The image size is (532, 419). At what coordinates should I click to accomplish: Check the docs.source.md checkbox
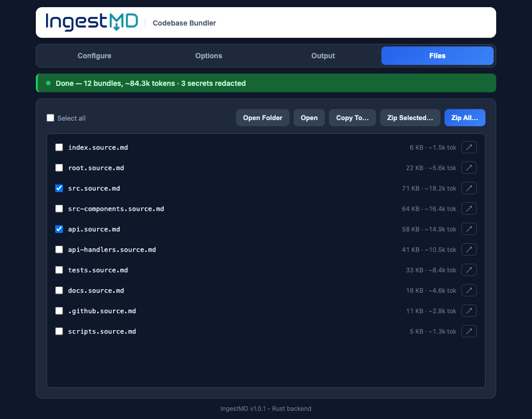point(59,291)
